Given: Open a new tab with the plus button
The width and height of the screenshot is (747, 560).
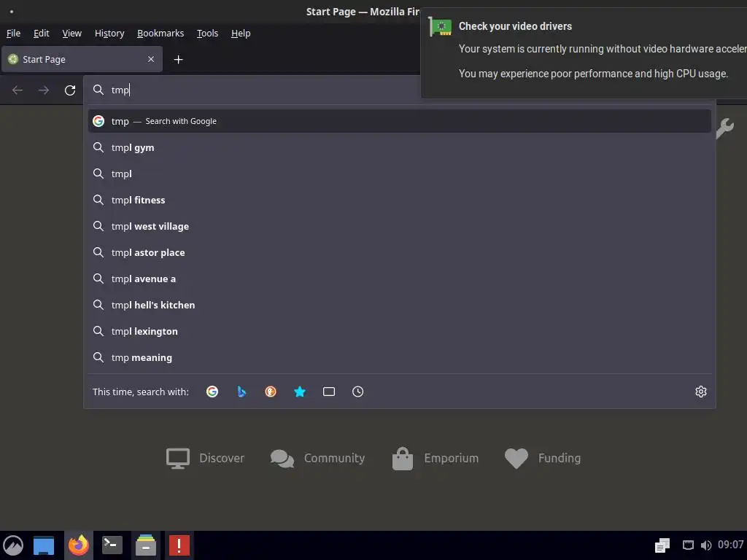Looking at the screenshot, I should pos(178,60).
